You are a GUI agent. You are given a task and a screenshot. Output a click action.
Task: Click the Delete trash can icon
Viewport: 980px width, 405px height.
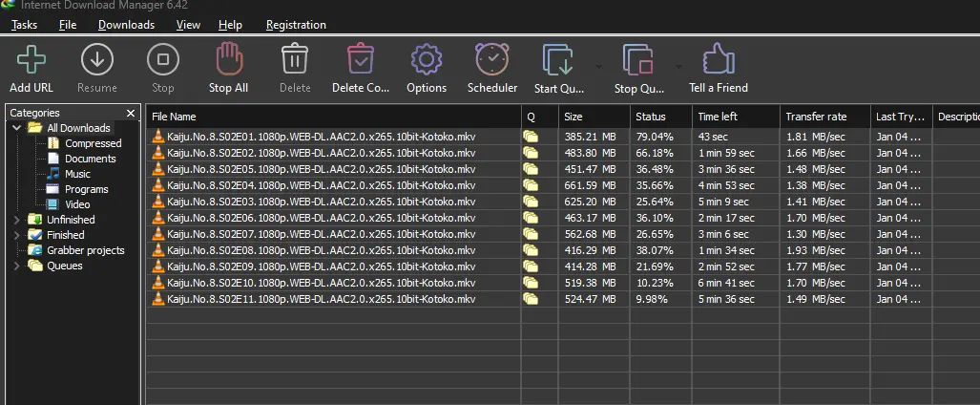[295, 60]
